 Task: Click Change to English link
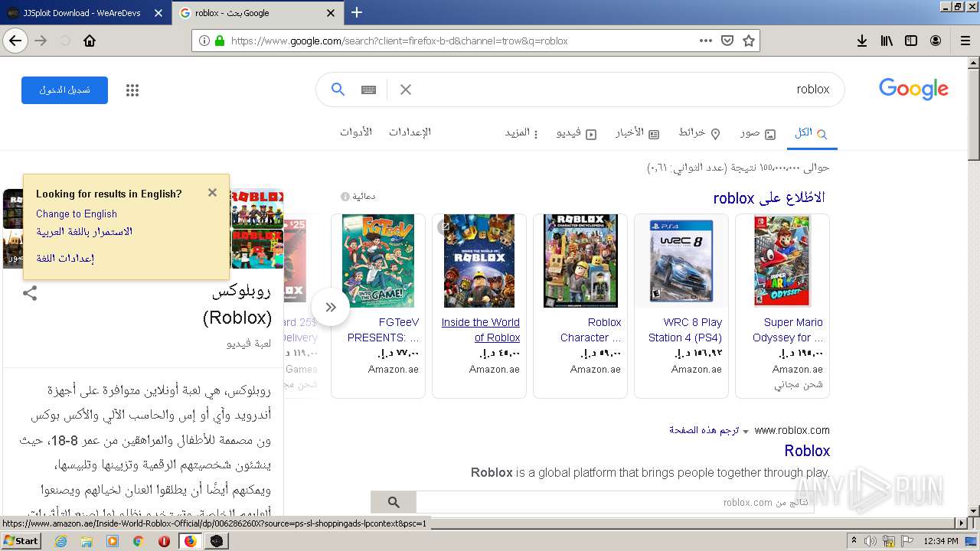(77, 214)
